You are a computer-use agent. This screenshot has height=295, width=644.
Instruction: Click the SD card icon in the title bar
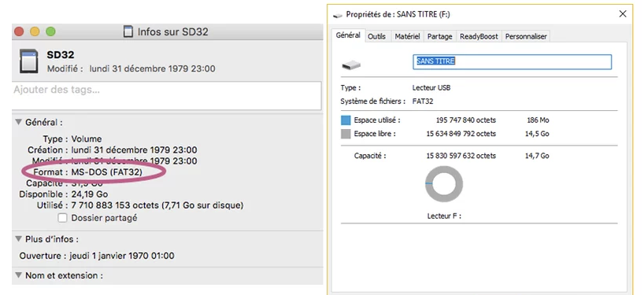coord(128,31)
